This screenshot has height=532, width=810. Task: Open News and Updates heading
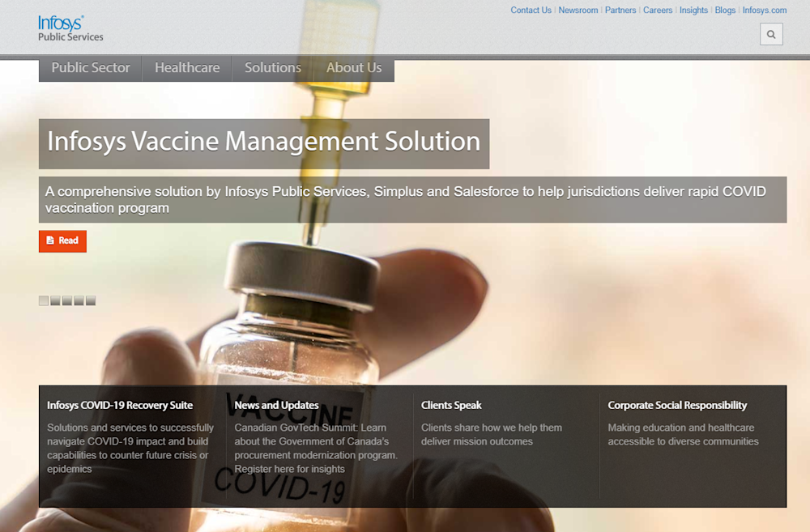tap(276, 406)
